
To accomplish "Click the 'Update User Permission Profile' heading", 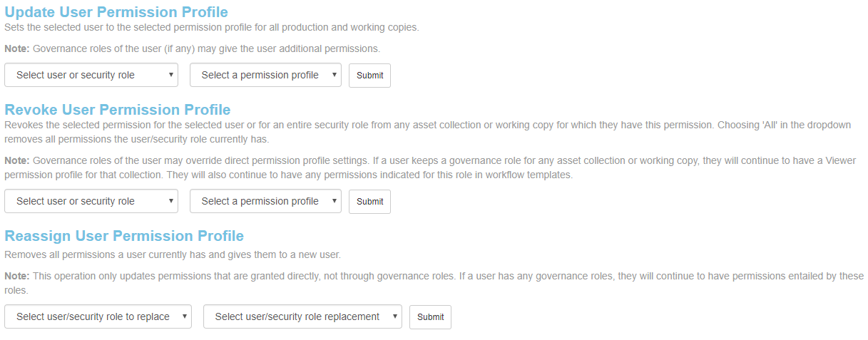I will 116,12.
